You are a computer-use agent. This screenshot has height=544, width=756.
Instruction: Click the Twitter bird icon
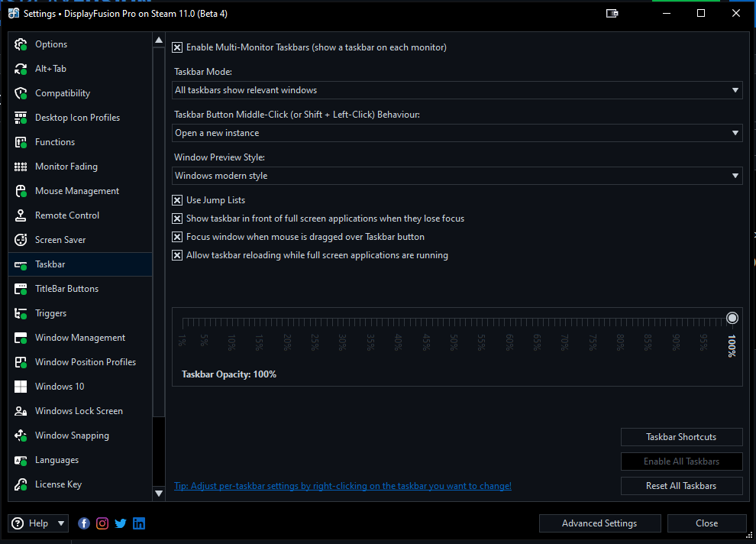click(121, 523)
